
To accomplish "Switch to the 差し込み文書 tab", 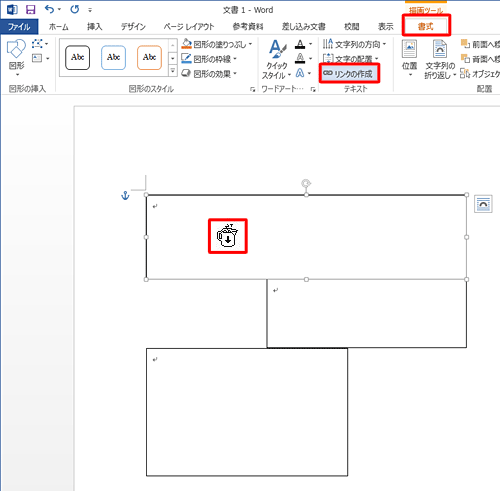I will point(303,27).
